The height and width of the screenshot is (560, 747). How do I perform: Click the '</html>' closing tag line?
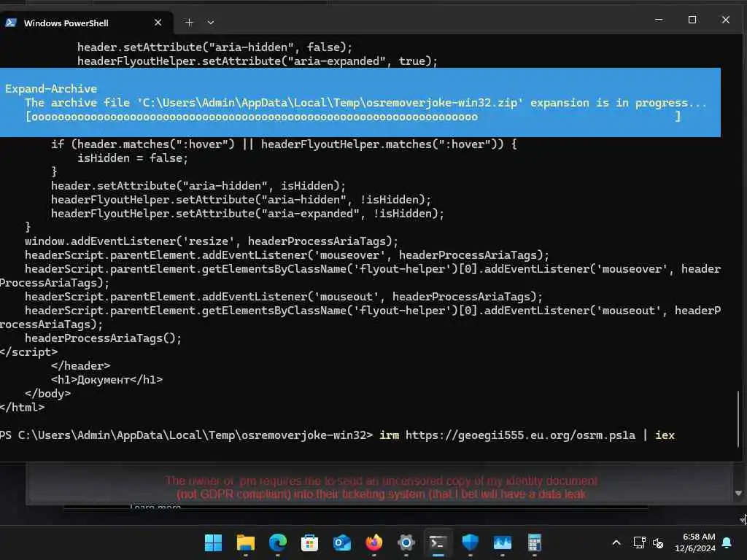coord(22,407)
